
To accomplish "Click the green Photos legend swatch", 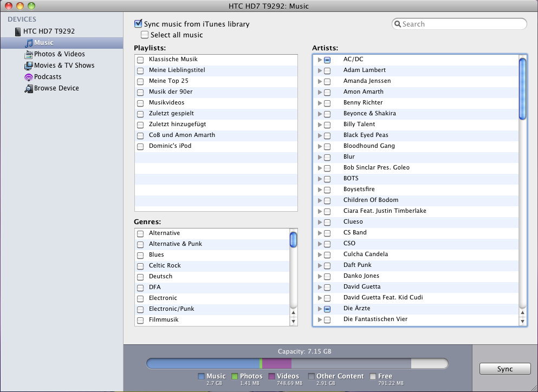I will [235, 376].
